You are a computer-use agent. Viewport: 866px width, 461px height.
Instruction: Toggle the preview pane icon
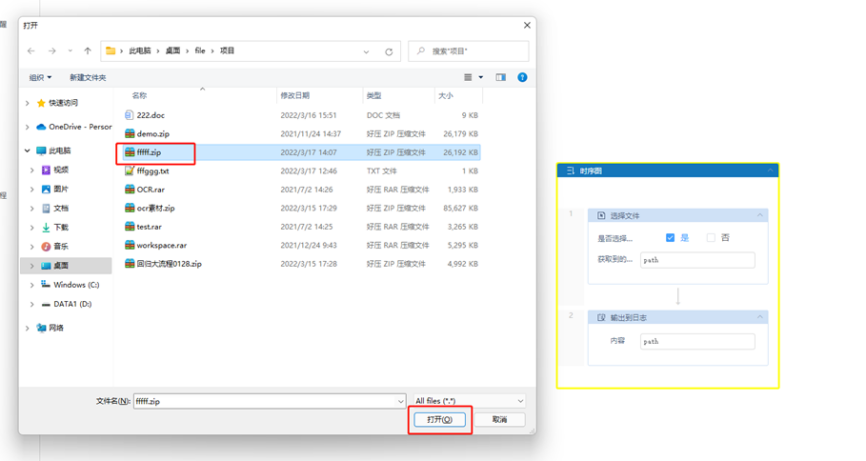pos(501,77)
